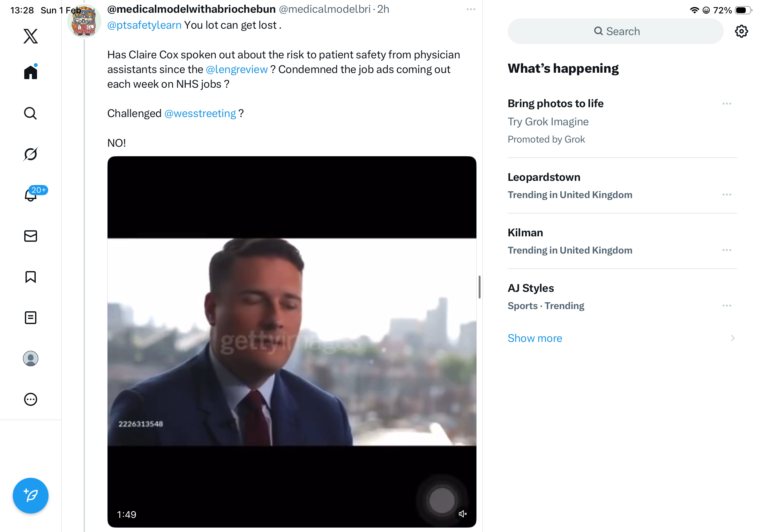Open Grok from the sidebar
Screen dimensions: 762x532
point(31,154)
